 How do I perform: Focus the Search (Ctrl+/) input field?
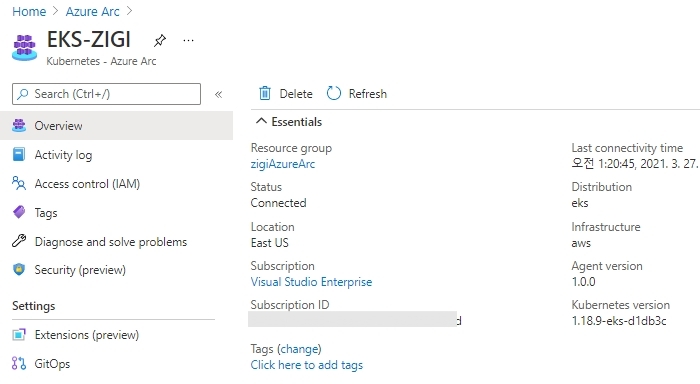tap(106, 94)
